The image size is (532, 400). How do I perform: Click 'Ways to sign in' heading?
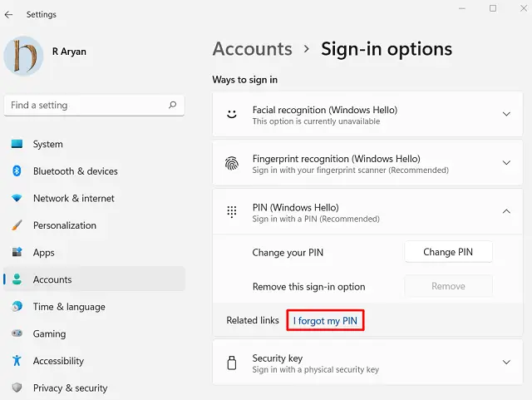[245, 80]
